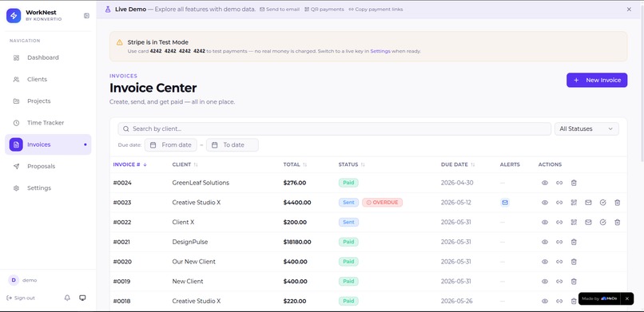View the Client X invoice #0022
Screen dimensions: 644x312
545,222
